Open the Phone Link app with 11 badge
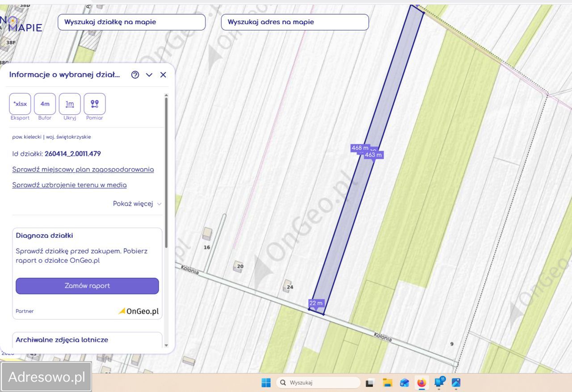Viewport: 572px width, 392px height. 439,382
